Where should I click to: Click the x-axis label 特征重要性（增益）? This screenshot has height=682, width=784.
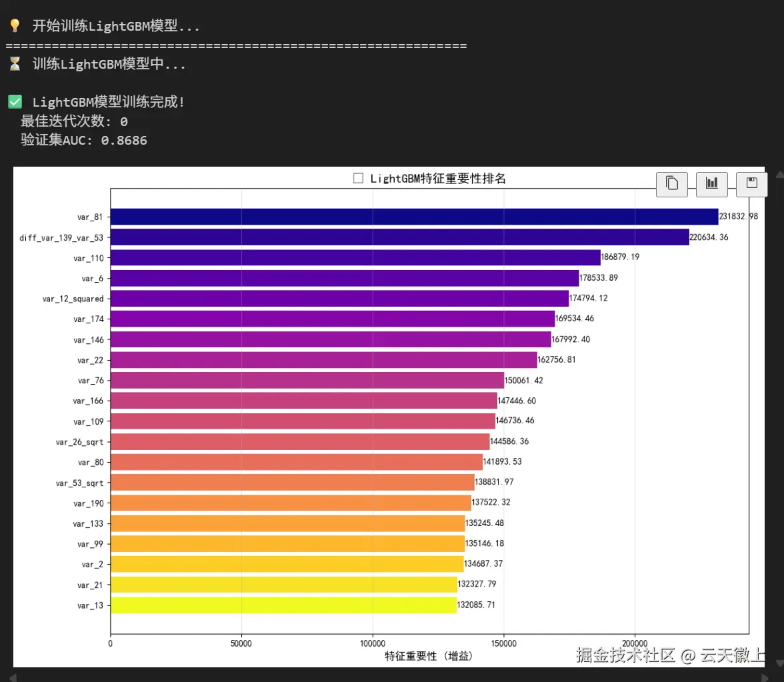[x=429, y=655]
